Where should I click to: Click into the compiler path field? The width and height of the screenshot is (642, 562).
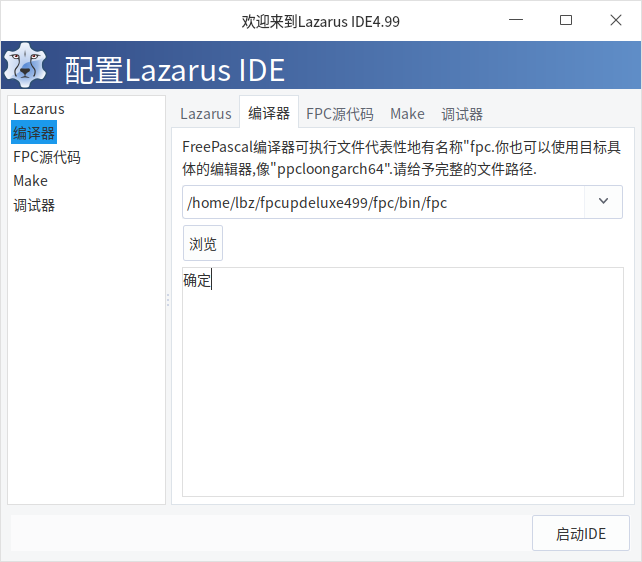tap(383, 202)
